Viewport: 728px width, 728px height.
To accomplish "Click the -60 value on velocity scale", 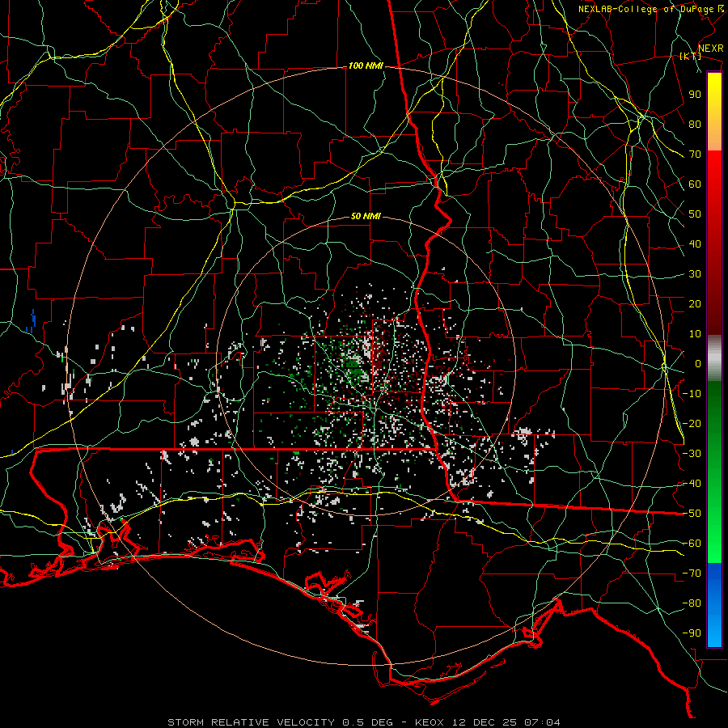I will pyautogui.click(x=692, y=544).
